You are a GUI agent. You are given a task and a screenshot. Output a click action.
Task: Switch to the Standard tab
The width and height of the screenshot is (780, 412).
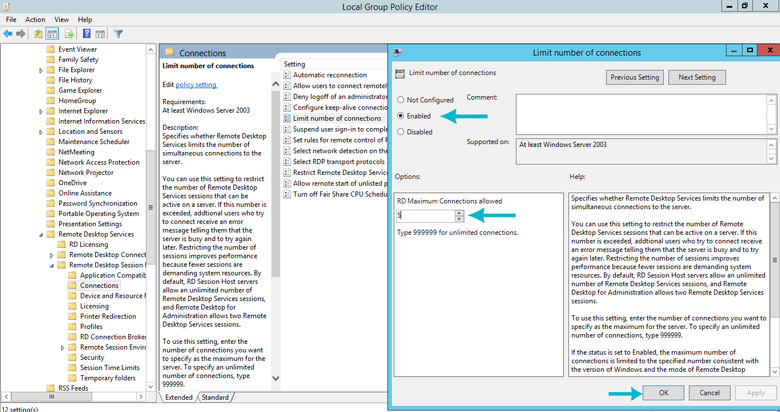tap(215, 397)
